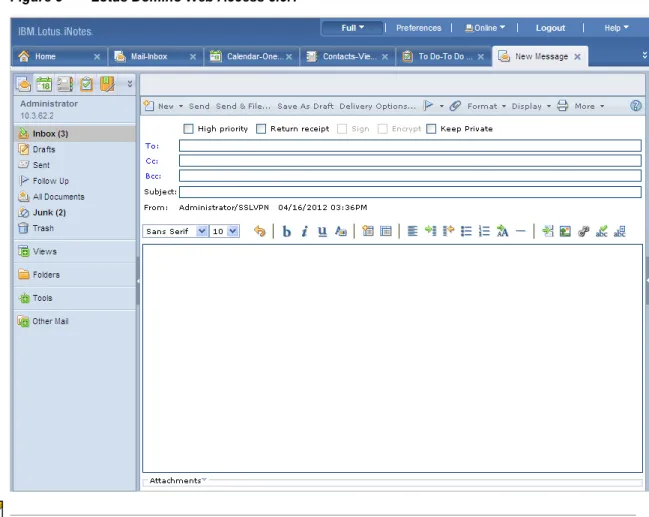
Task: Open the Mail icon in sidebar switcher
Action: pyautogui.click(x=24, y=84)
